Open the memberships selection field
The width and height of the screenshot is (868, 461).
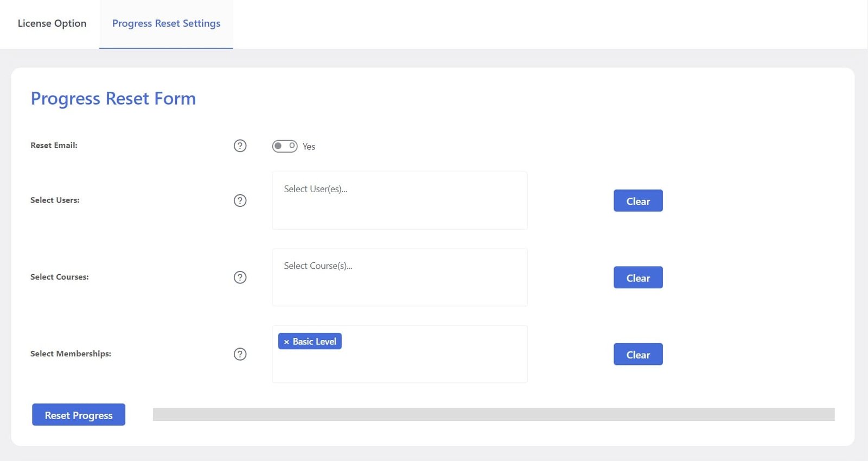tap(400, 354)
